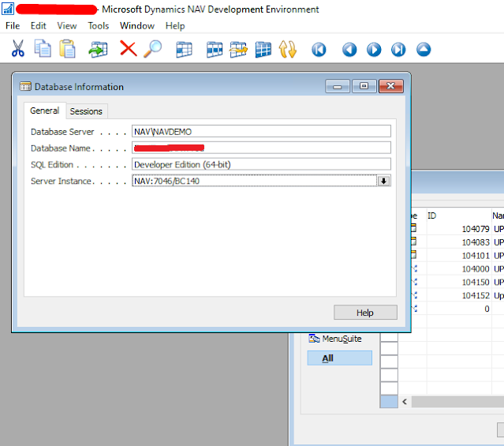Screen dimensions: 504x446
Task: Select the General tab
Action: 45,111
